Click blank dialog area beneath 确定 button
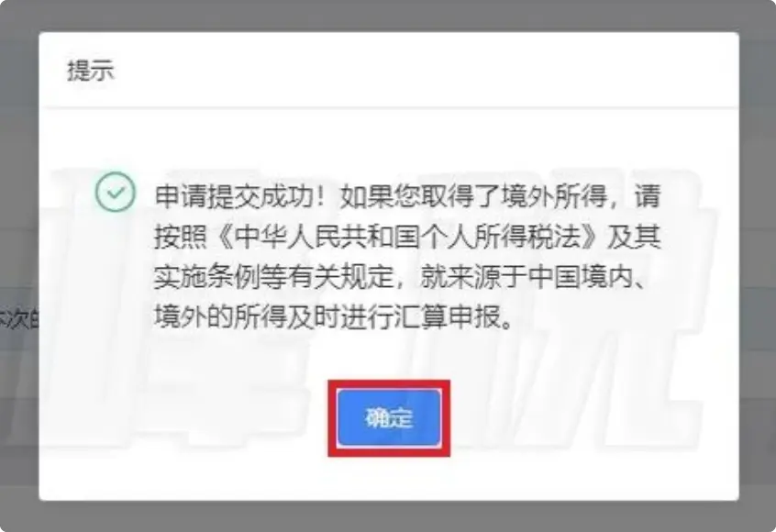The image size is (776, 532). pos(389,476)
